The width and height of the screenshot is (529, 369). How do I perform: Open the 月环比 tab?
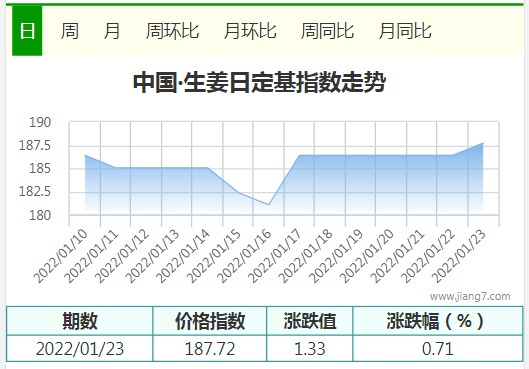(250, 31)
